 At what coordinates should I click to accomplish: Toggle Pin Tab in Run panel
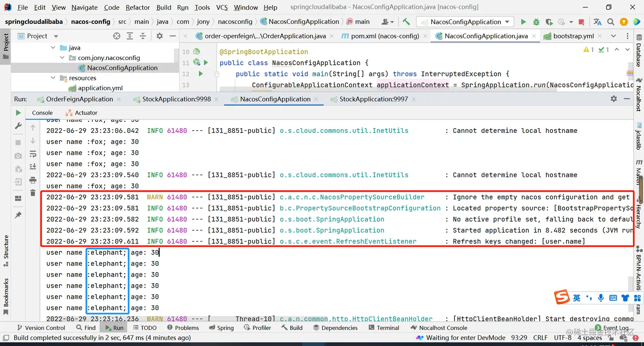tap(18, 215)
